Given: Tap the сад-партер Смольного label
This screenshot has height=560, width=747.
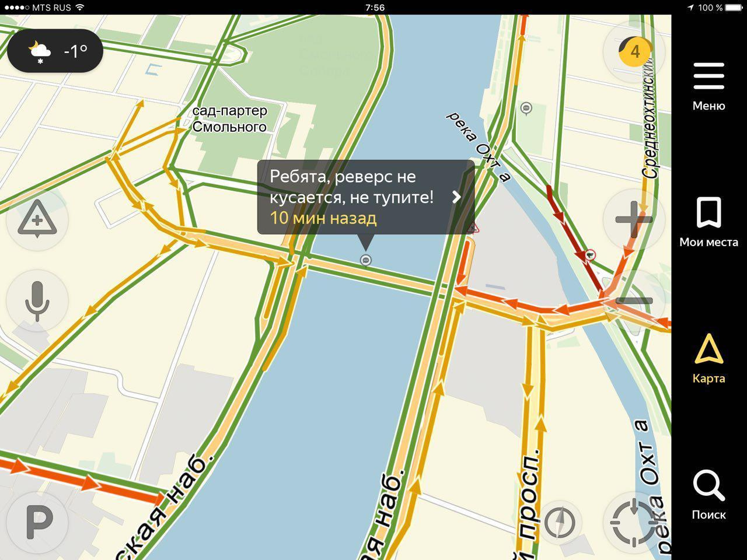Looking at the screenshot, I should tap(229, 118).
